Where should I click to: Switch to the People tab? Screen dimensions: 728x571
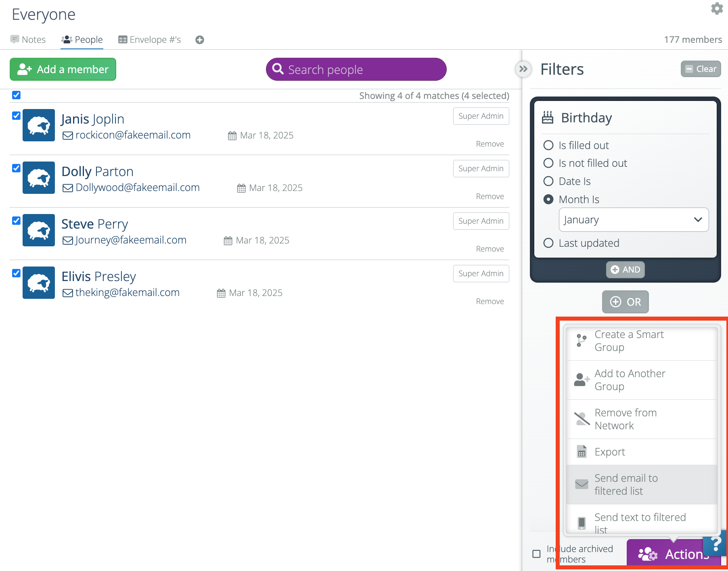[x=82, y=40]
